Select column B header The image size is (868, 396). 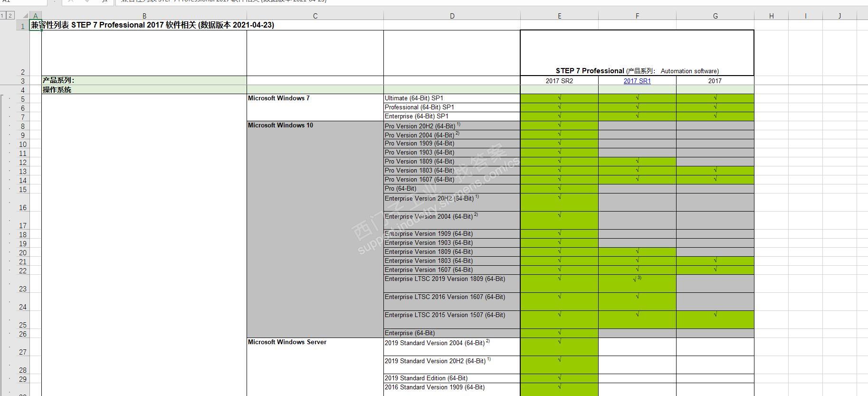[x=144, y=16]
